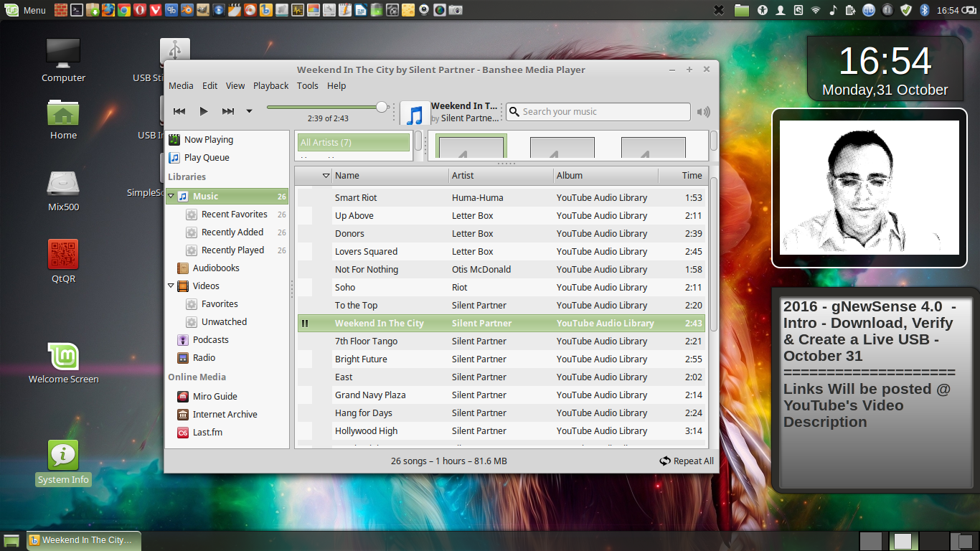Select the track 7th Floor Tango
This screenshot has width=980, height=551.
coord(501,342)
